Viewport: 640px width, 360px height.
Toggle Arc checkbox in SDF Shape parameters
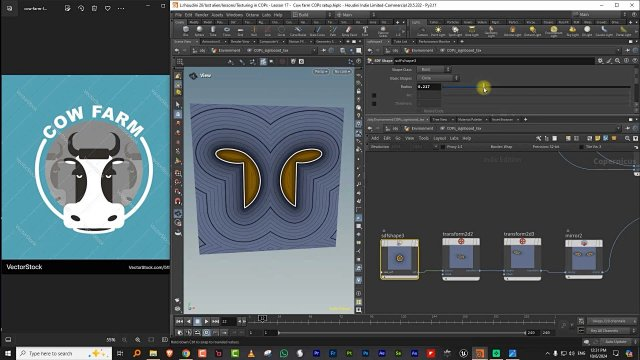point(374,95)
